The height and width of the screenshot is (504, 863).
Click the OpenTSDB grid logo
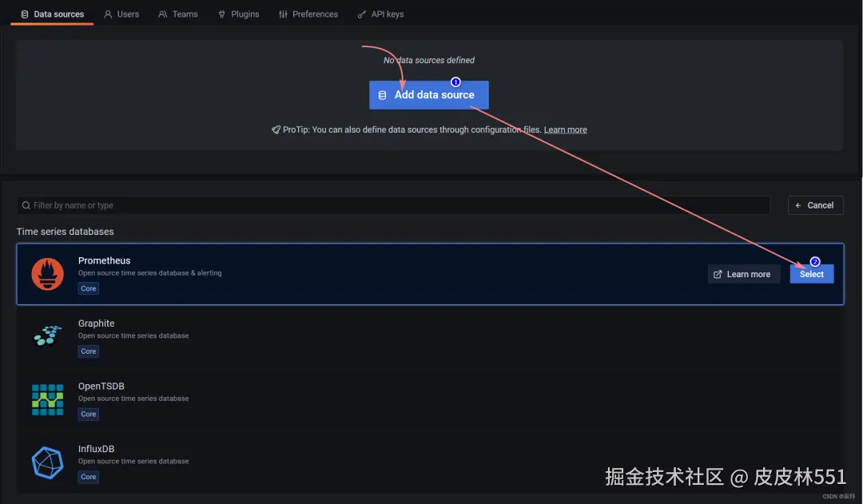pos(47,399)
